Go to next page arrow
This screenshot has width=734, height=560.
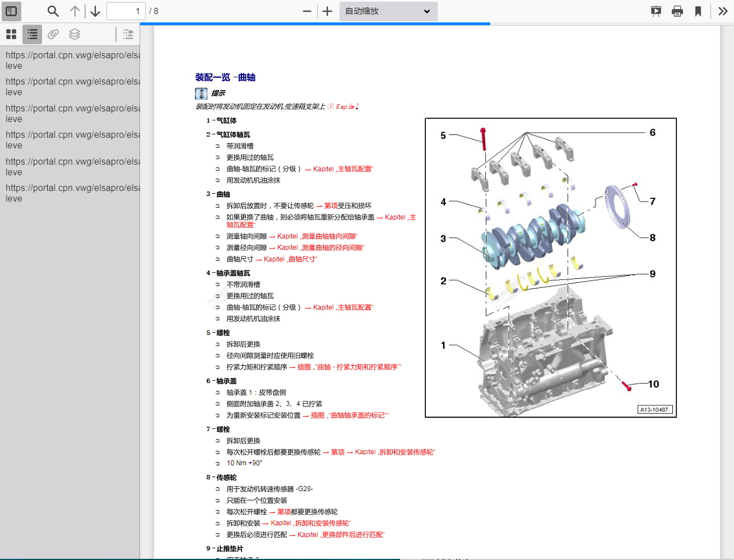coord(95,11)
